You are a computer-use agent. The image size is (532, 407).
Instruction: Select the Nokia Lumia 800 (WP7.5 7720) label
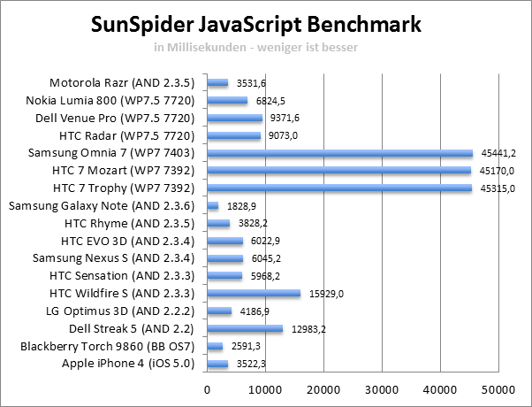(x=110, y=101)
